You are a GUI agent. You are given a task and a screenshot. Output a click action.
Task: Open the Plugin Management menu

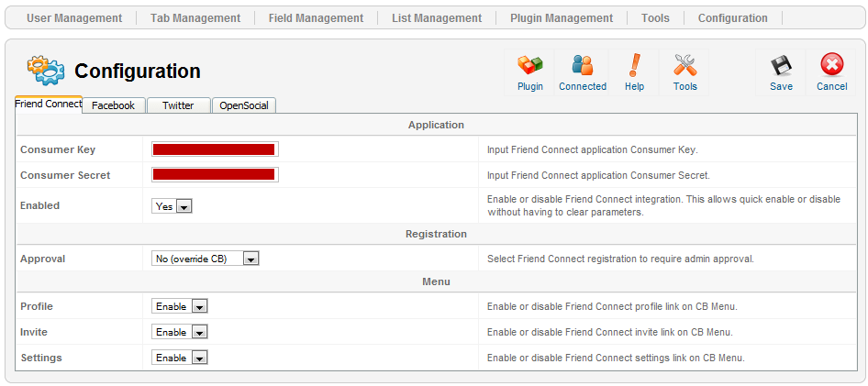click(562, 18)
